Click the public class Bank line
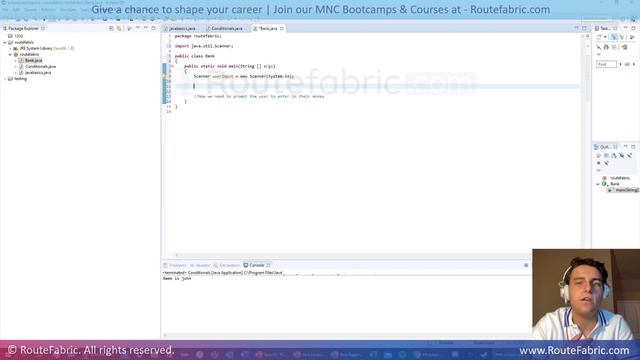Viewport: 640px width, 360px height. [x=195, y=56]
